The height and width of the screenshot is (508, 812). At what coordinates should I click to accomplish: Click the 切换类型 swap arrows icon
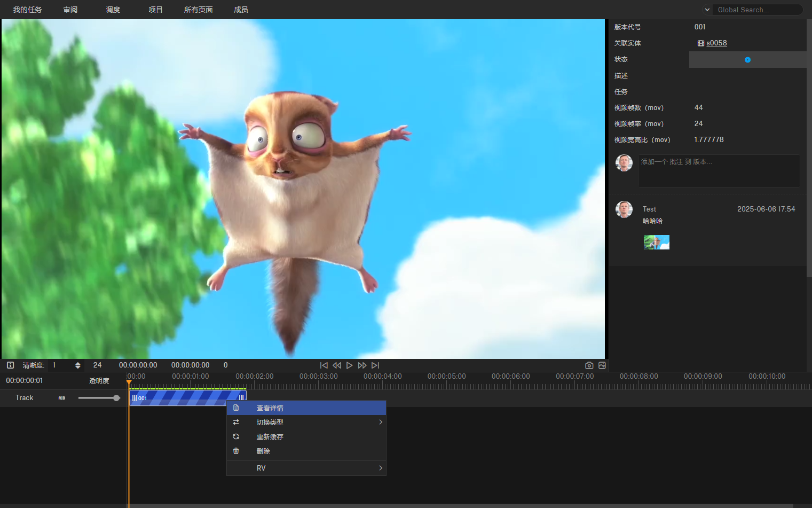click(x=236, y=422)
